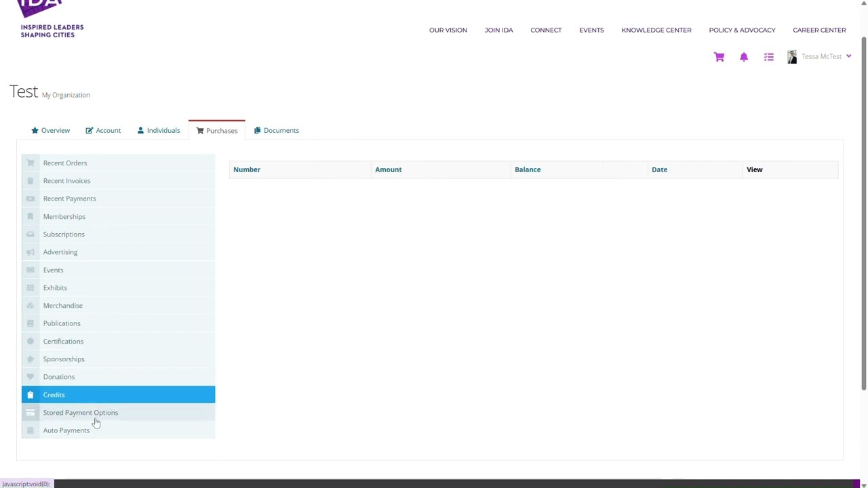Open Policy & Advocacy menu
868x488 pixels.
coord(742,30)
